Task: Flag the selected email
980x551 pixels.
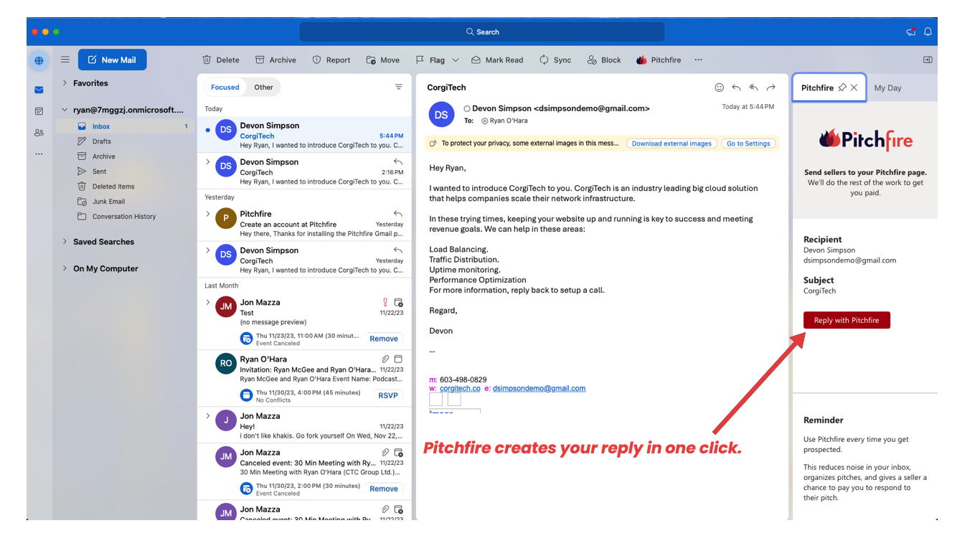Action: click(430, 60)
